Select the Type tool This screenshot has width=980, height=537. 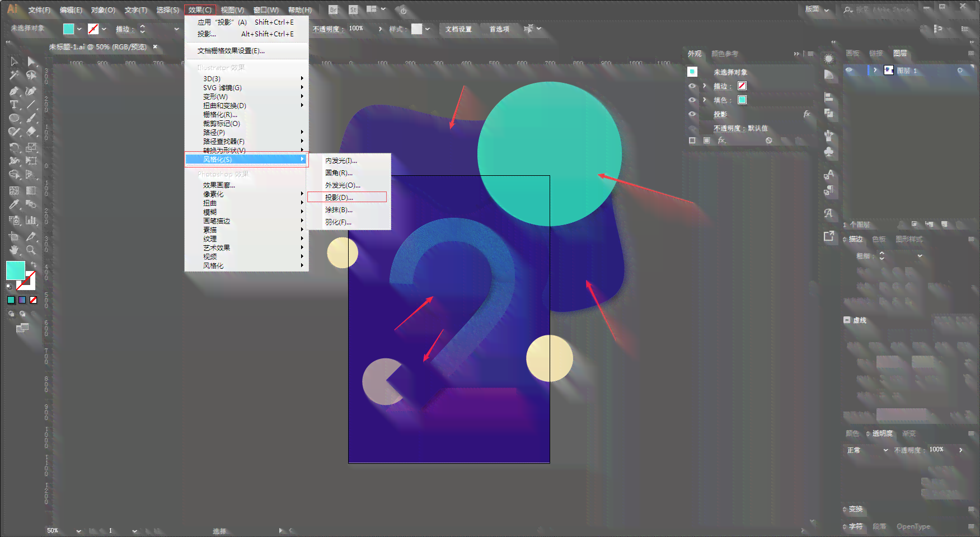14,104
